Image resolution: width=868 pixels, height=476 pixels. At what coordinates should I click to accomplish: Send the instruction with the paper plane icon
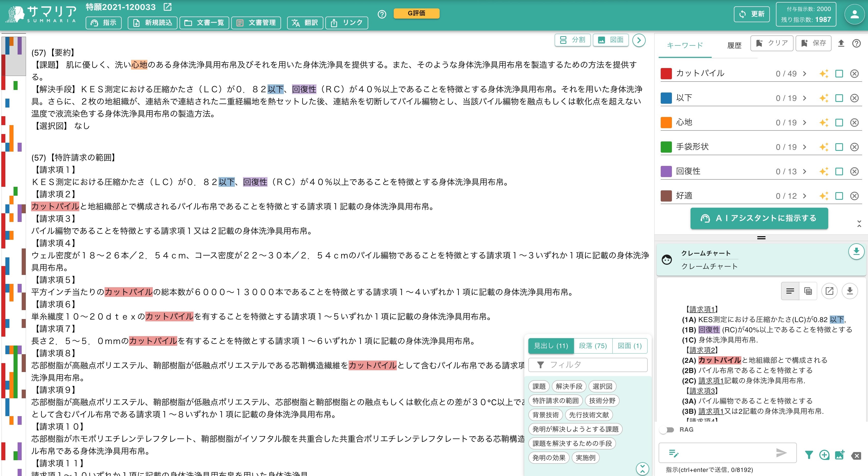click(x=781, y=453)
